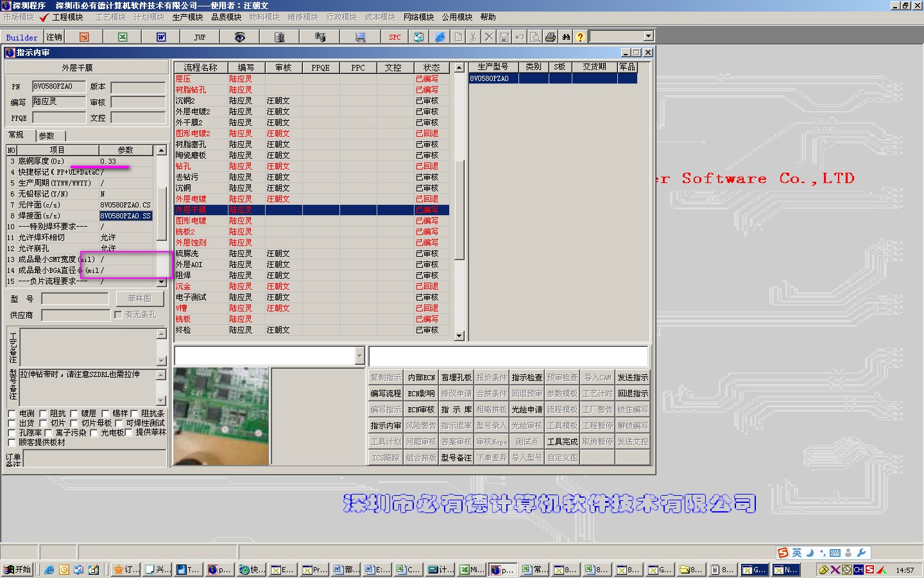Click the 盲埋孔板 button
This screenshot has width=924, height=578.
(x=456, y=378)
